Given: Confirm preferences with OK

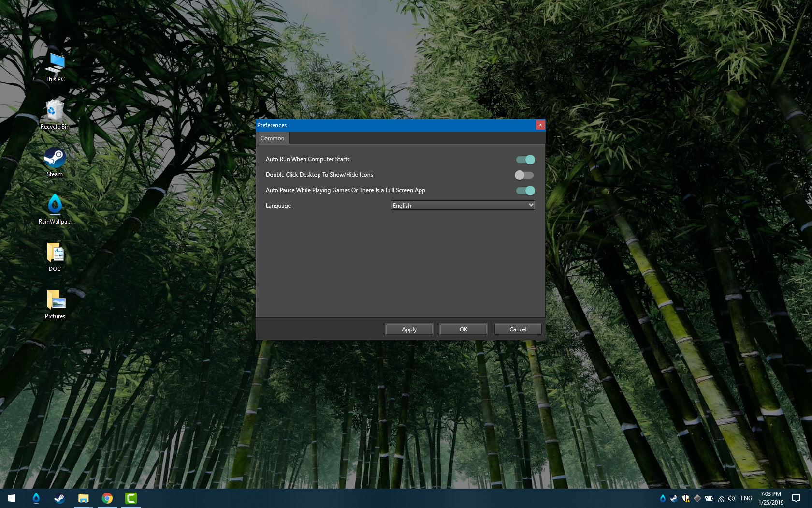Looking at the screenshot, I should tap(463, 329).
